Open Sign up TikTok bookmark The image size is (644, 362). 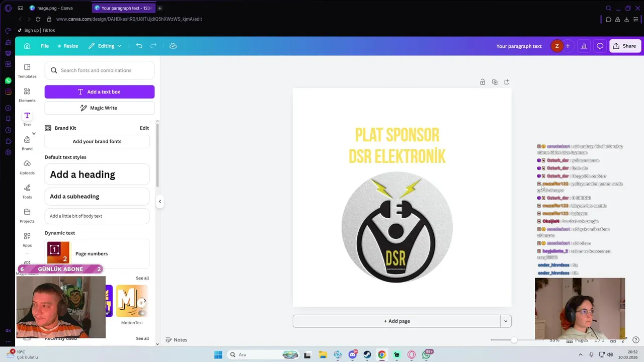click(36, 30)
